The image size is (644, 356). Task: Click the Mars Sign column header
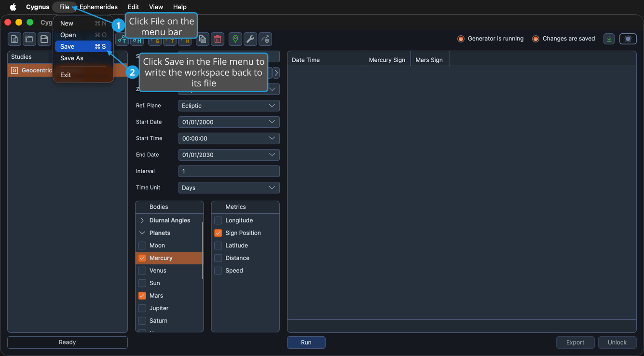(429, 60)
